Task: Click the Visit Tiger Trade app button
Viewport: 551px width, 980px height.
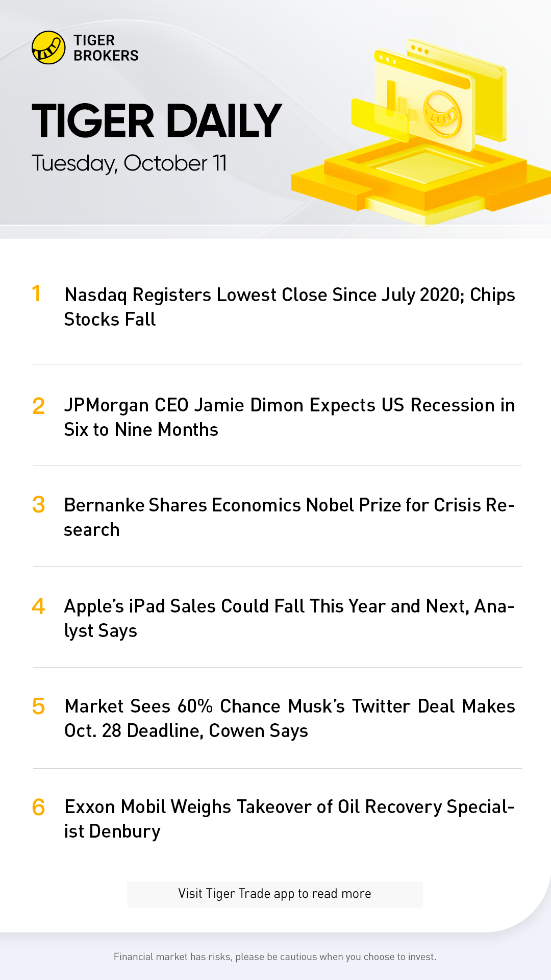Action: tap(274, 894)
